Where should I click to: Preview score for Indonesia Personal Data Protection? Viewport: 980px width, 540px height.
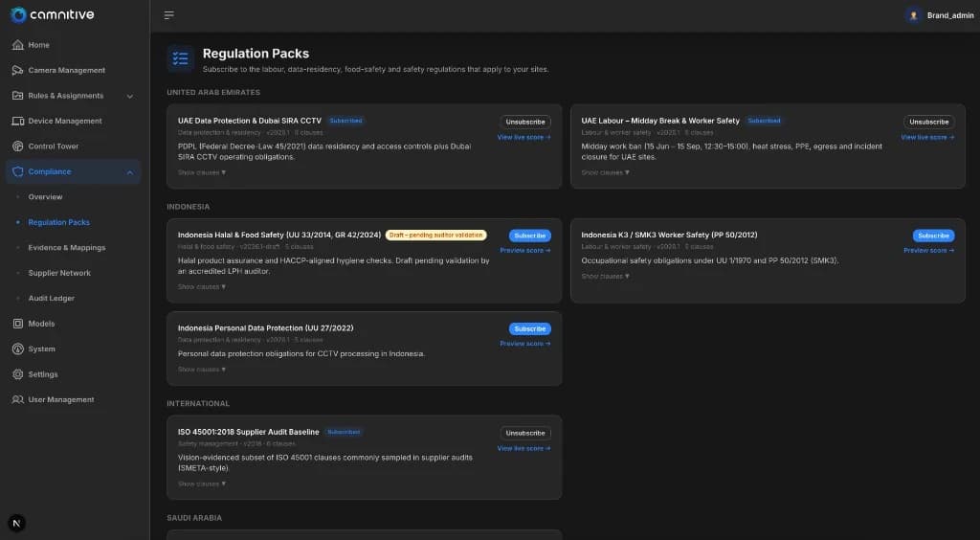525,344
